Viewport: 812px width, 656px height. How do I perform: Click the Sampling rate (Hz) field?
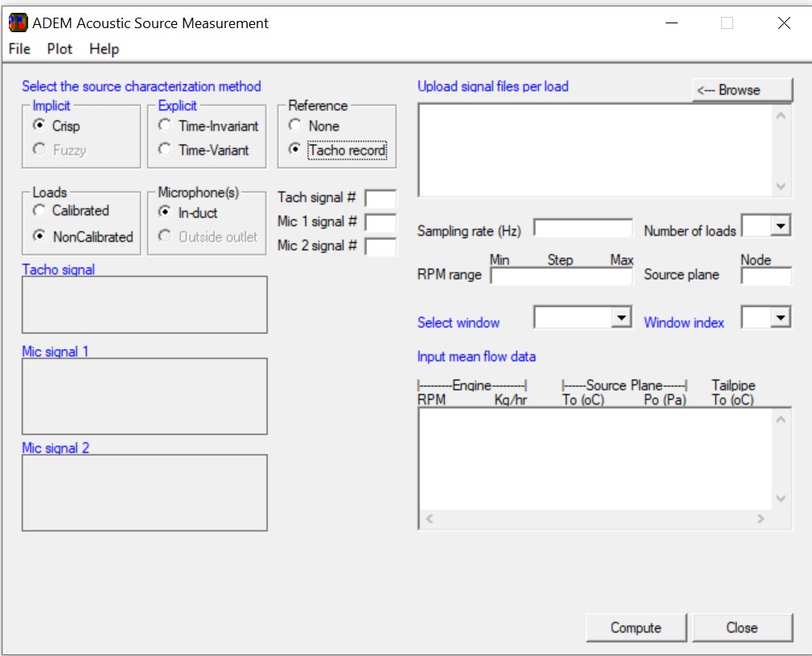[x=583, y=228]
